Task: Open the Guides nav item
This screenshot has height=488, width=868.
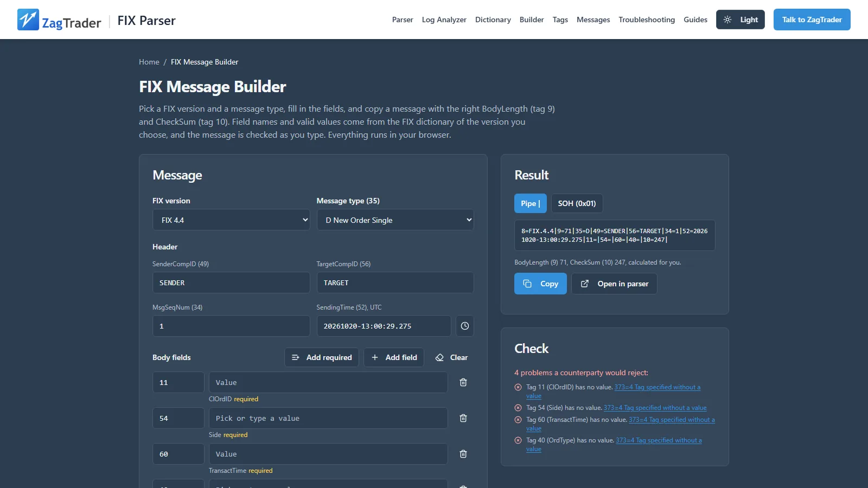Action: coord(695,20)
